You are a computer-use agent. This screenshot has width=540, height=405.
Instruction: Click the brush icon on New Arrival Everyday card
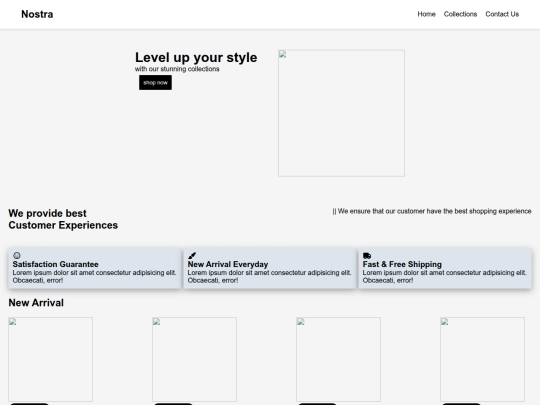coord(192,256)
